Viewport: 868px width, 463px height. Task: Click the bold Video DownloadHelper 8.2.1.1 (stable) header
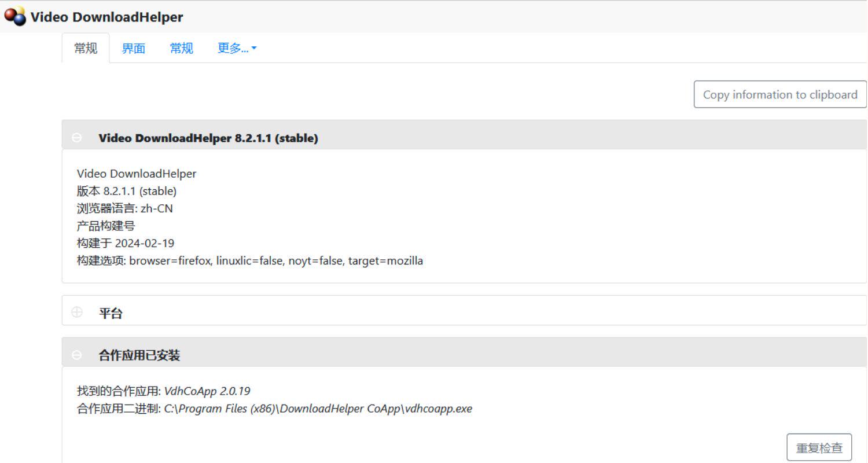tap(208, 138)
